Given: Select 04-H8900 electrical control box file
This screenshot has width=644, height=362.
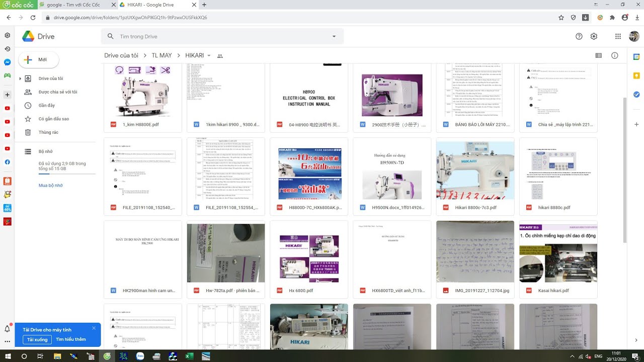Looking at the screenshot, I should (309, 98).
